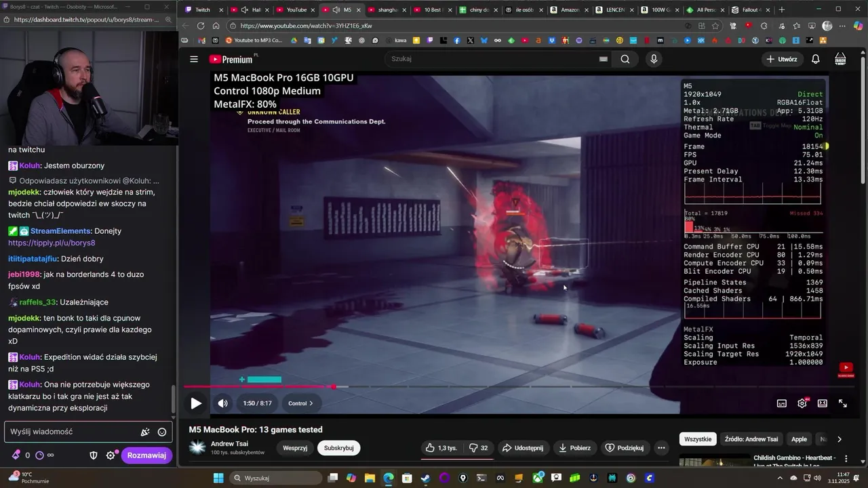This screenshot has height=488, width=868.
Task: Open tipply.pl/u/borys8 chat link
Action: 52,243
